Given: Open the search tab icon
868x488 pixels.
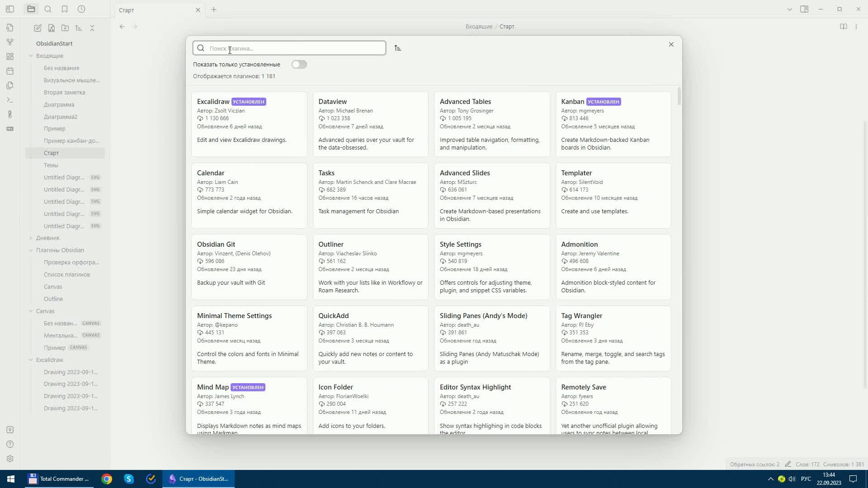Looking at the screenshot, I should tap(48, 9).
